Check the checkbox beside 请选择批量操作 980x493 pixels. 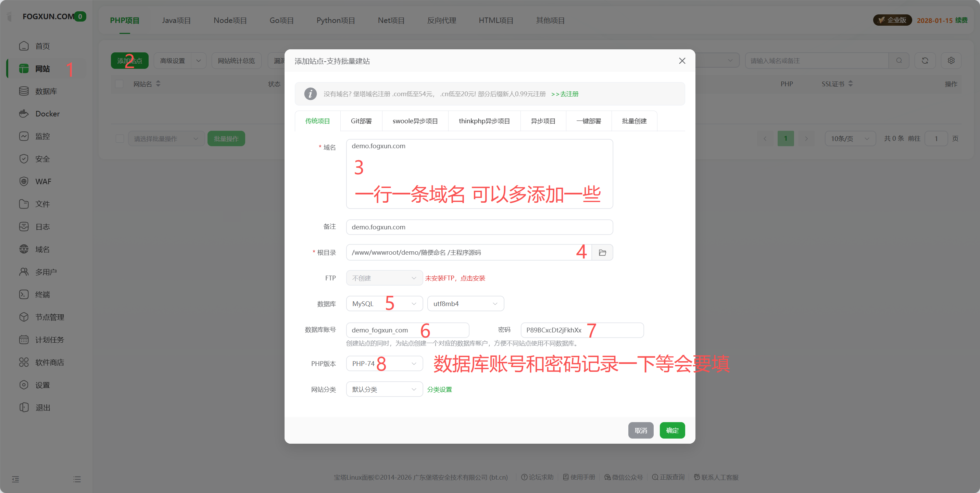[x=120, y=138]
